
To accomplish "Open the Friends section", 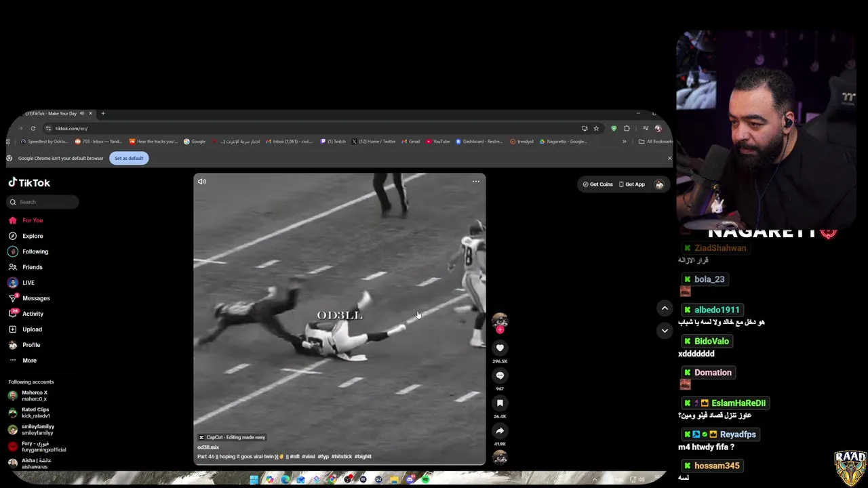I will [x=26, y=267].
